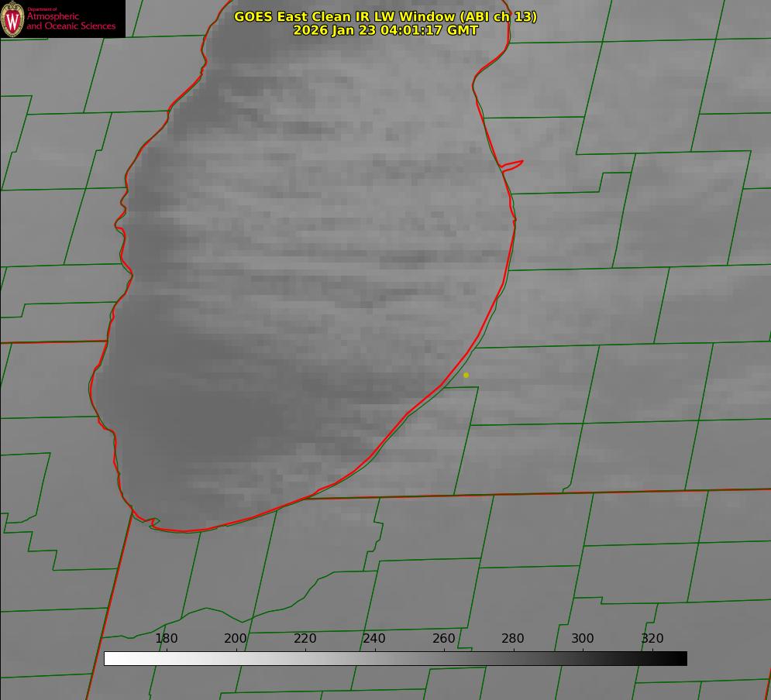
Task: Click the yellow dot marker near the shore
Action: point(466,375)
